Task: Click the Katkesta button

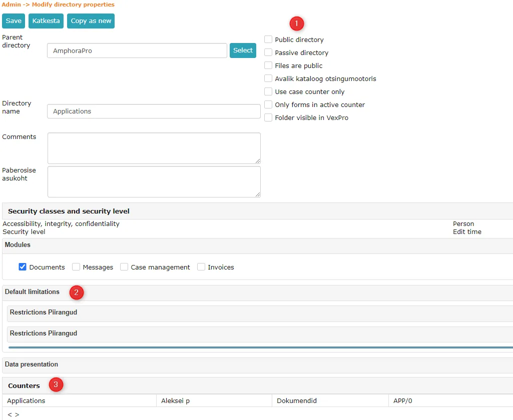Action: click(x=46, y=21)
